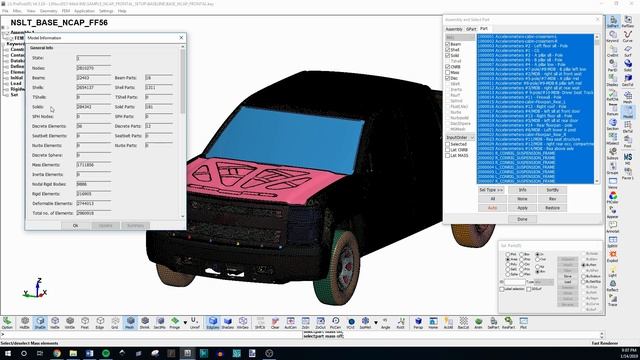Switch to the GPart tab
Screen dimensions: 640x360
pyautogui.click(x=471, y=29)
